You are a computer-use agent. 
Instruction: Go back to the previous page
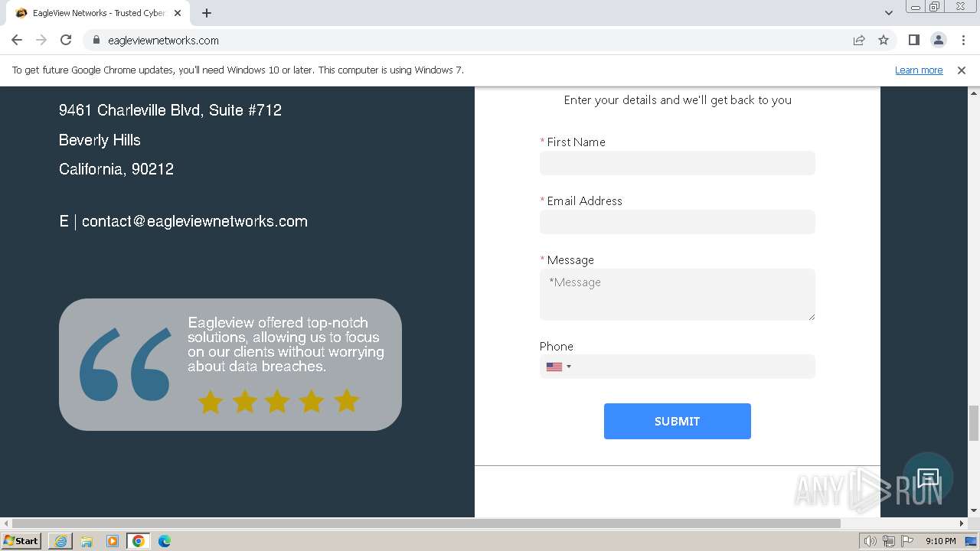[17, 40]
